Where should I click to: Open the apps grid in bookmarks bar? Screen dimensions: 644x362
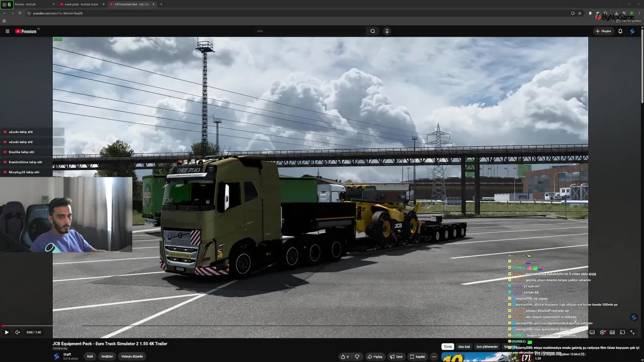pos(4,21)
